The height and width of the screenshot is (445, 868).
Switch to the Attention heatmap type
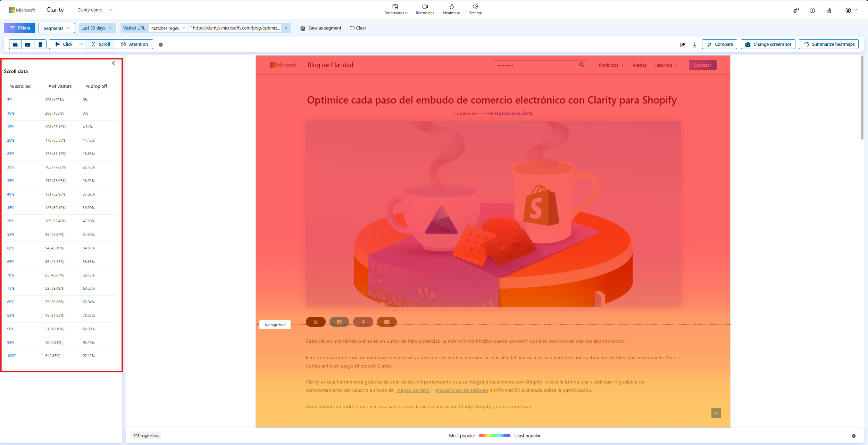coord(134,44)
